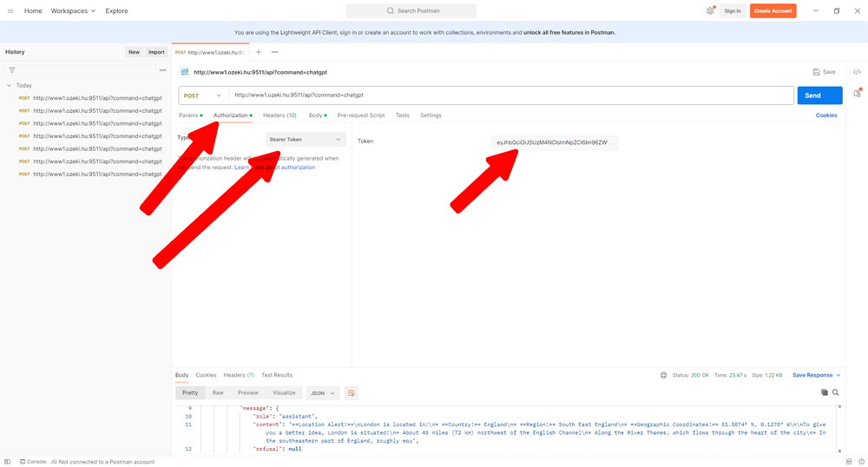Open the Workspaces dropdown
868x467 pixels.
pyautogui.click(x=73, y=11)
